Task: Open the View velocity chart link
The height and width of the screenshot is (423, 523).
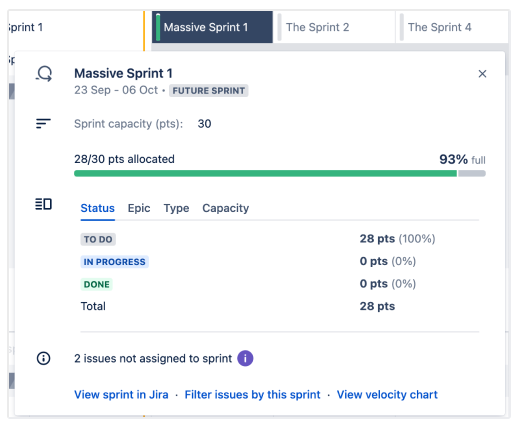Action: (x=387, y=395)
